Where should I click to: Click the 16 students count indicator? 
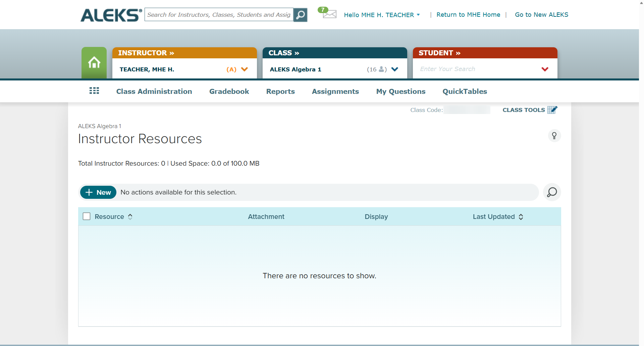point(377,69)
